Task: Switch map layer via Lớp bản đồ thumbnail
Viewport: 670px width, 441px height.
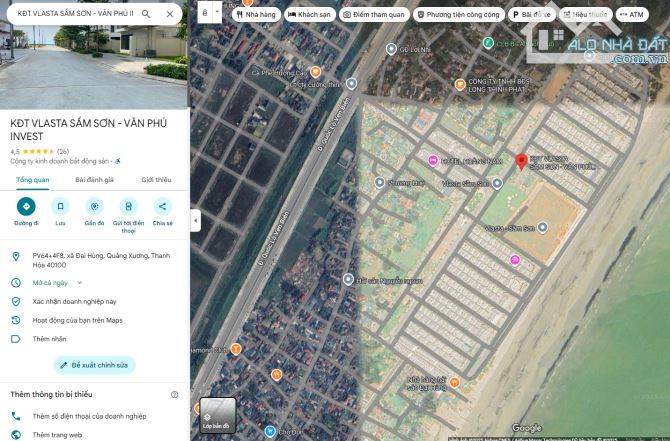Action: pyautogui.click(x=217, y=415)
